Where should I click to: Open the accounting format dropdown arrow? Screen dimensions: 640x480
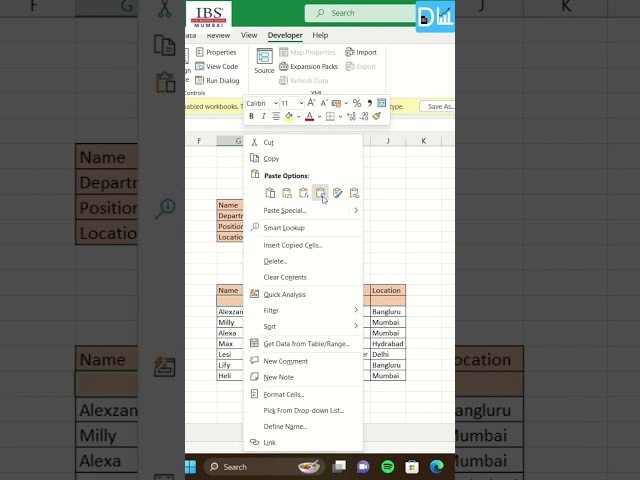[346, 103]
